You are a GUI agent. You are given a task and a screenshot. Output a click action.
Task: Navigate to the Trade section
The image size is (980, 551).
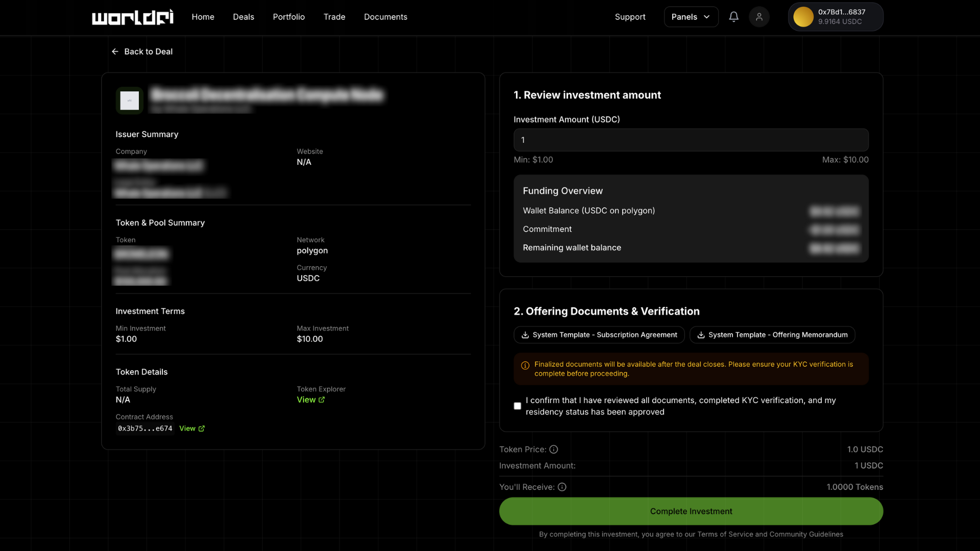tap(334, 17)
